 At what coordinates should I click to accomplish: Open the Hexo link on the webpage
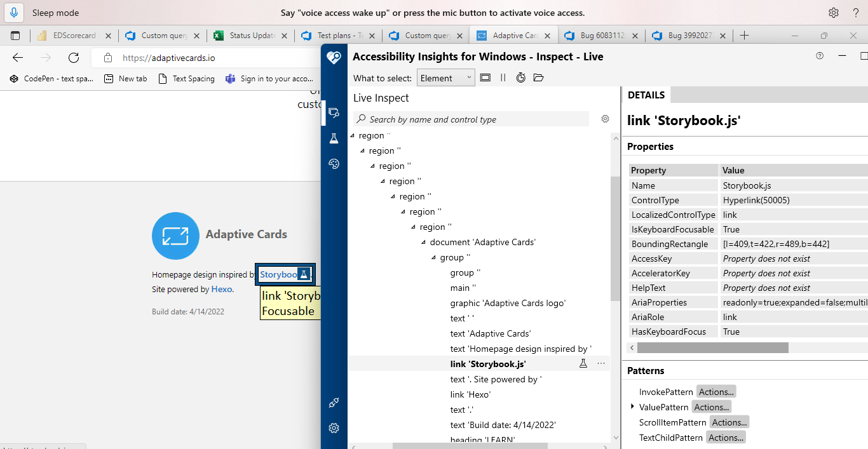tap(222, 289)
